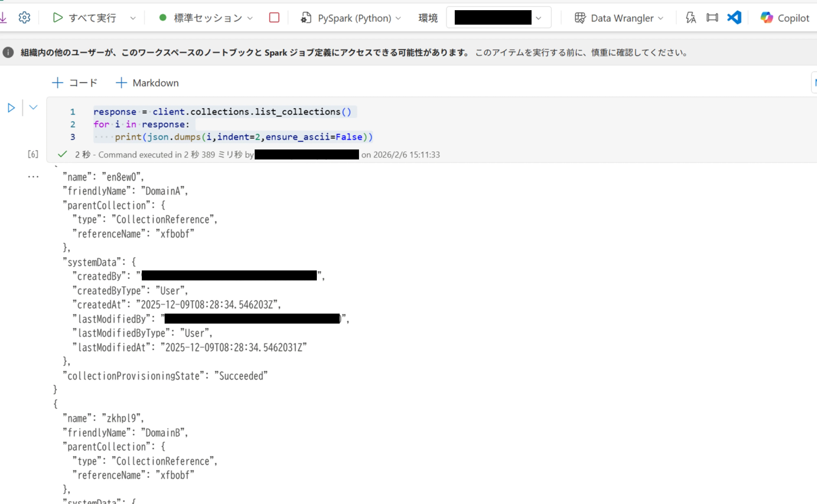The width and height of the screenshot is (817, 504).
Task: Open Data Wrangler menu
Action: tap(619, 18)
